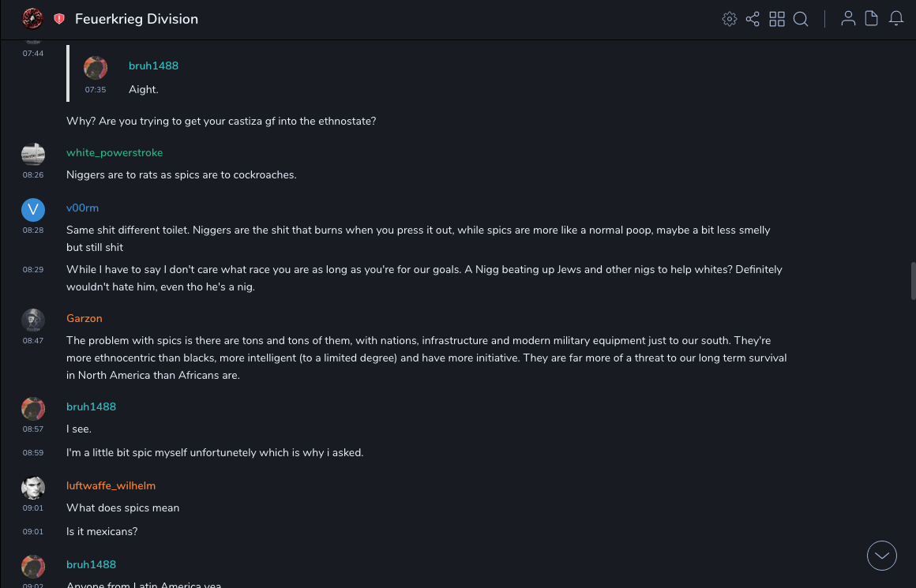Select the username Garzon
The width and height of the screenshot is (916, 588).
point(84,318)
